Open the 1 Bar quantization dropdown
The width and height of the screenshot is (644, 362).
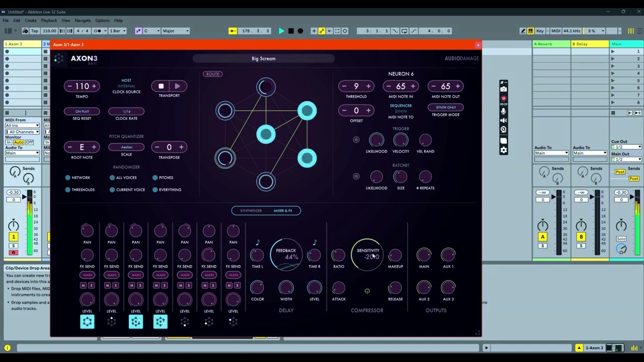click(118, 31)
